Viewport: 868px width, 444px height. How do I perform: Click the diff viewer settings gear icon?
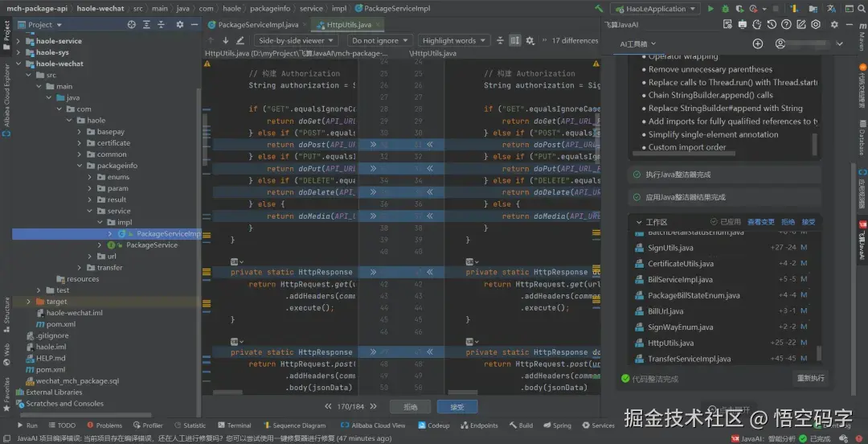tap(531, 40)
